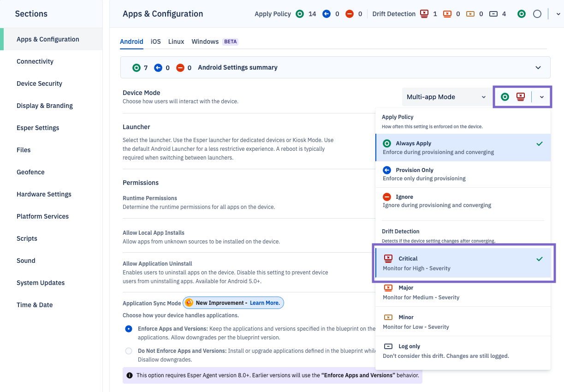Viewport: 564px width, 392px height.
Task: Click Device Mode critical drift icon
Action: pyautogui.click(x=521, y=97)
